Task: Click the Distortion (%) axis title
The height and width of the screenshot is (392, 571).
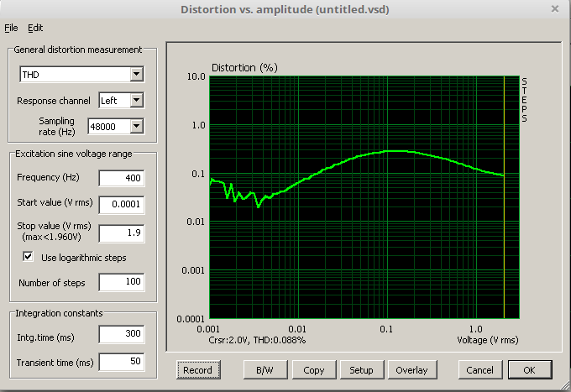Action: tap(244, 68)
